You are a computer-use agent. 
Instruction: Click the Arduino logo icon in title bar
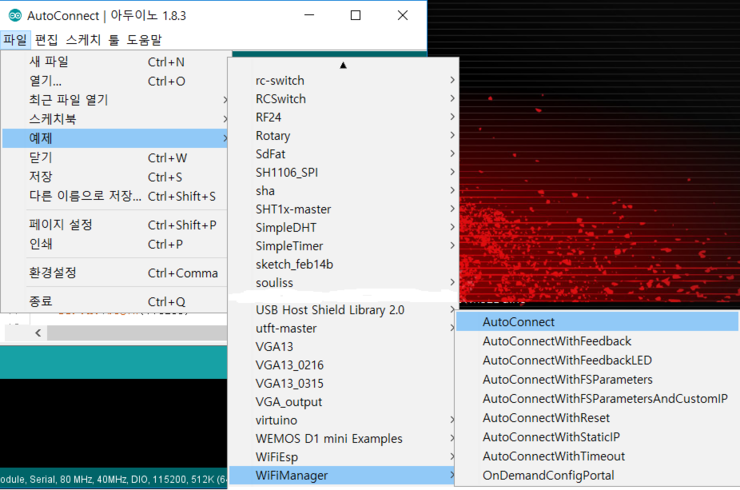click(15, 16)
